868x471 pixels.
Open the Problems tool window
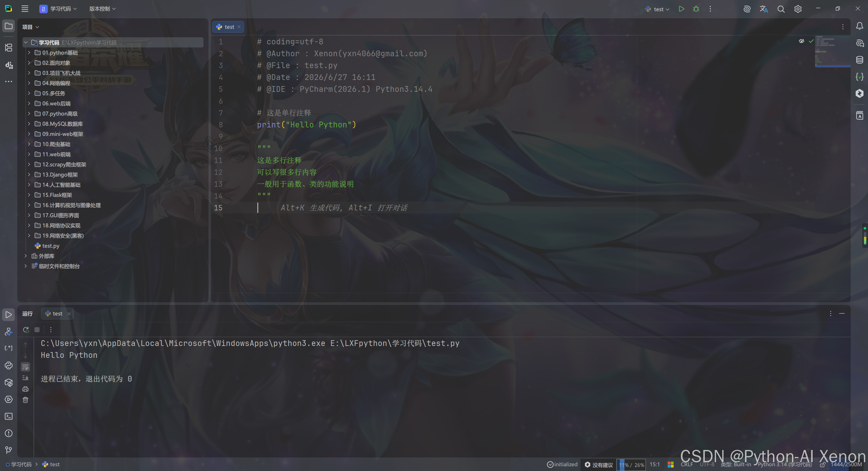point(9,433)
